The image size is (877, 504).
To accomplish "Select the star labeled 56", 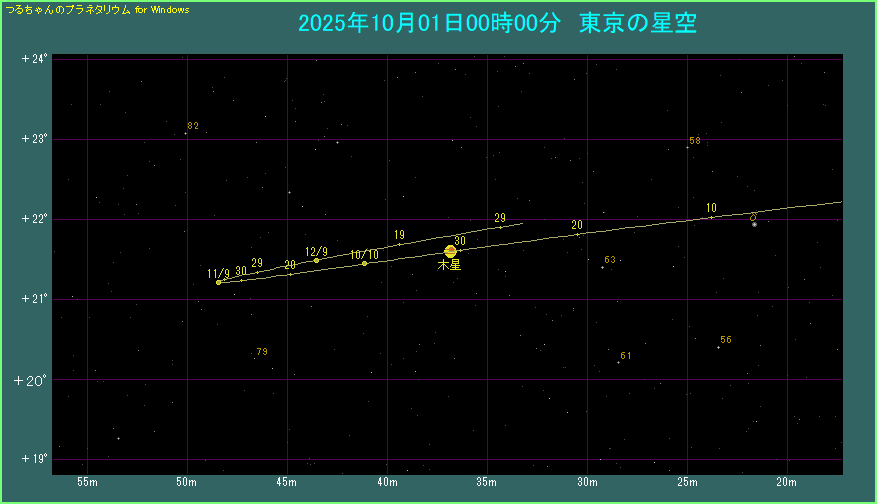I will (x=718, y=347).
